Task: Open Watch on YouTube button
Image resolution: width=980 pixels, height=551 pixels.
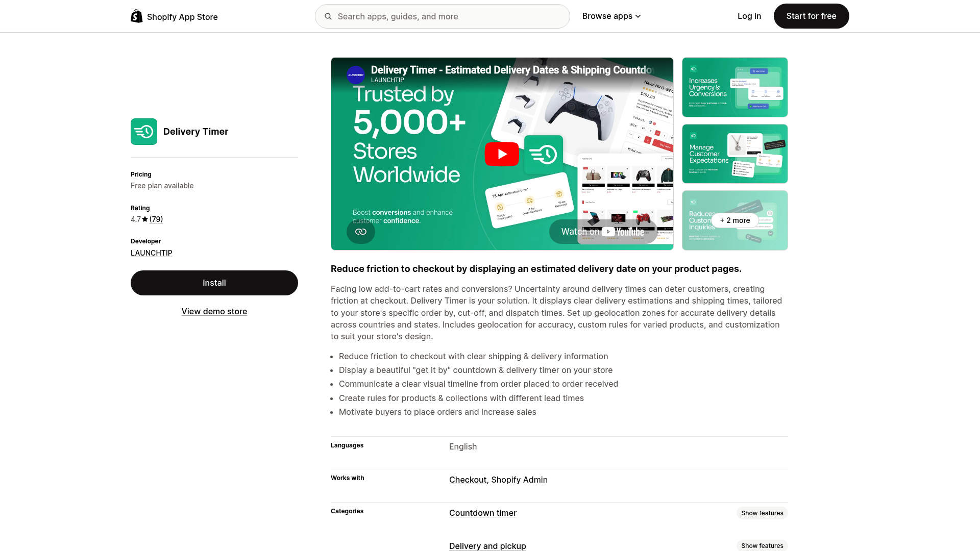Action: [x=603, y=232]
